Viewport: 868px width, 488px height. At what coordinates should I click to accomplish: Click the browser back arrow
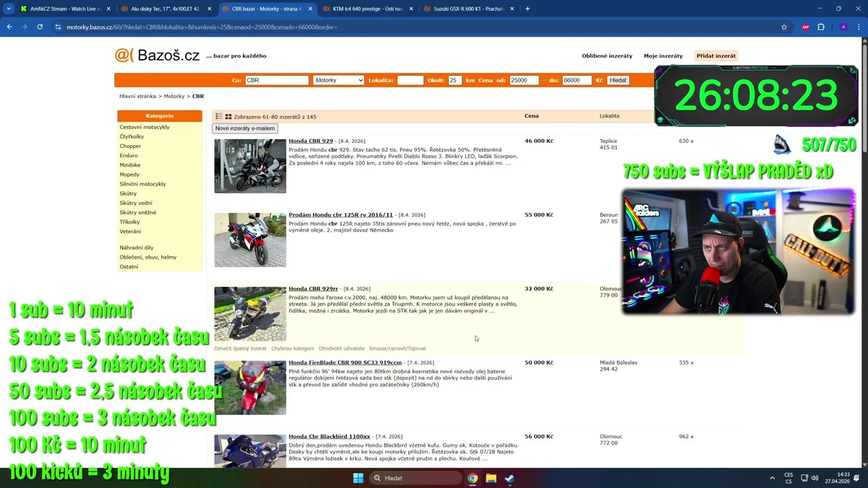[x=9, y=27]
